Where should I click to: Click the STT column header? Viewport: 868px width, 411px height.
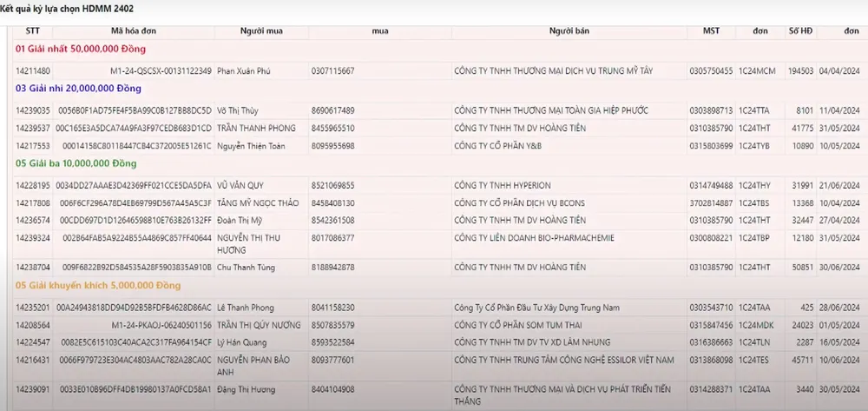coord(33,31)
